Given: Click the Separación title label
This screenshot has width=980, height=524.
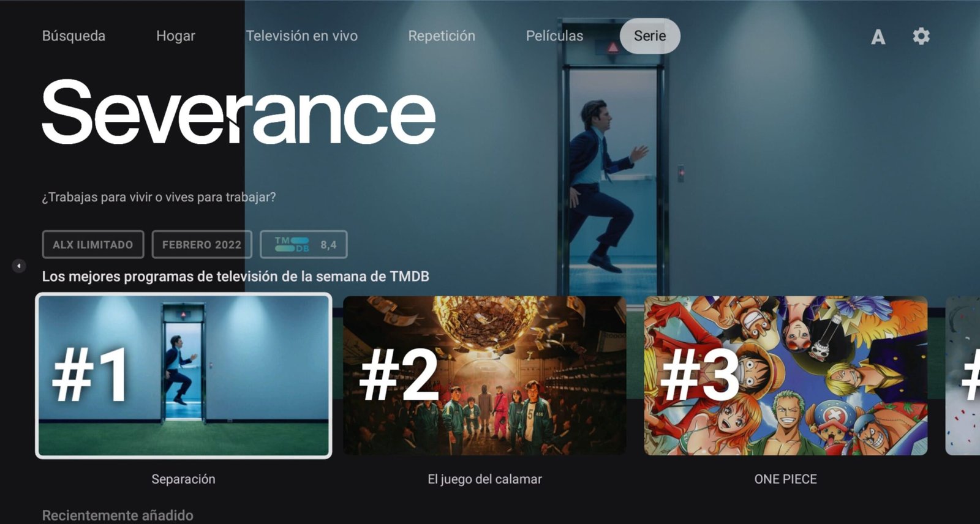Looking at the screenshot, I should pyautogui.click(x=183, y=479).
